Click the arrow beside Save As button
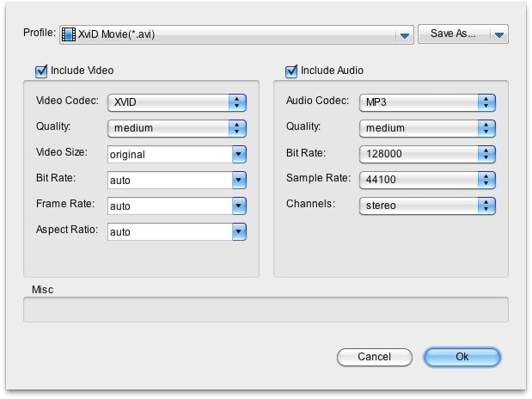This screenshot has width=532, height=399. [x=499, y=34]
